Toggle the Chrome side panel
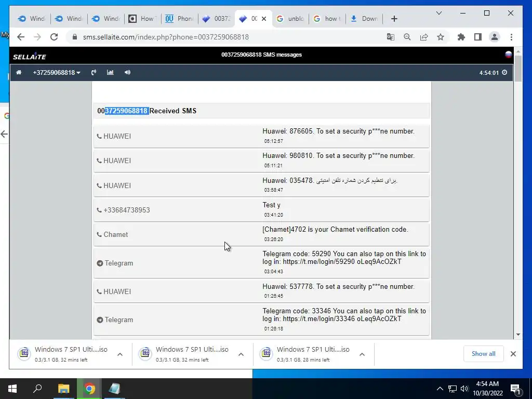The width and height of the screenshot is (532, 399). [478, 37]
